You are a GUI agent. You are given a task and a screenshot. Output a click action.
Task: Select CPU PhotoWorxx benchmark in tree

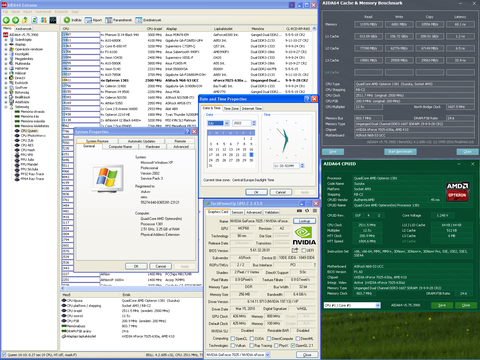coord(33,136)
